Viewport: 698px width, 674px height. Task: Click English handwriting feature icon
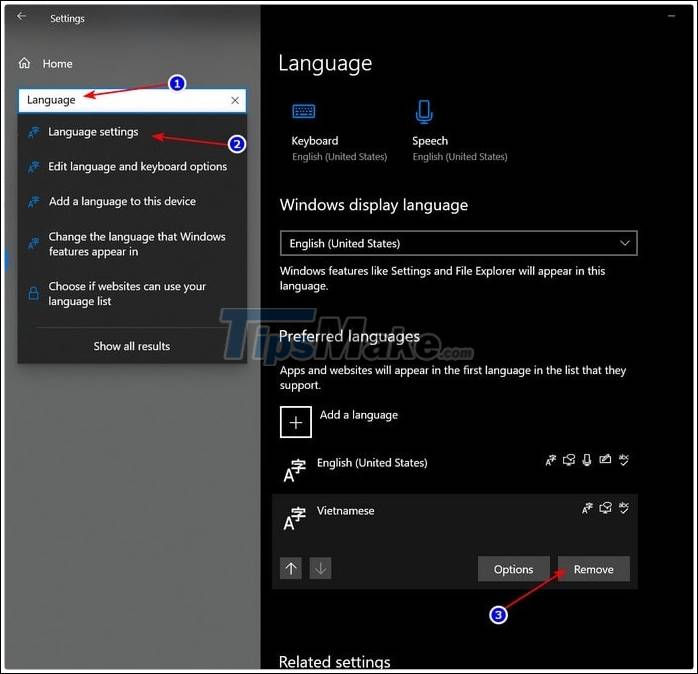coord(605,459)
